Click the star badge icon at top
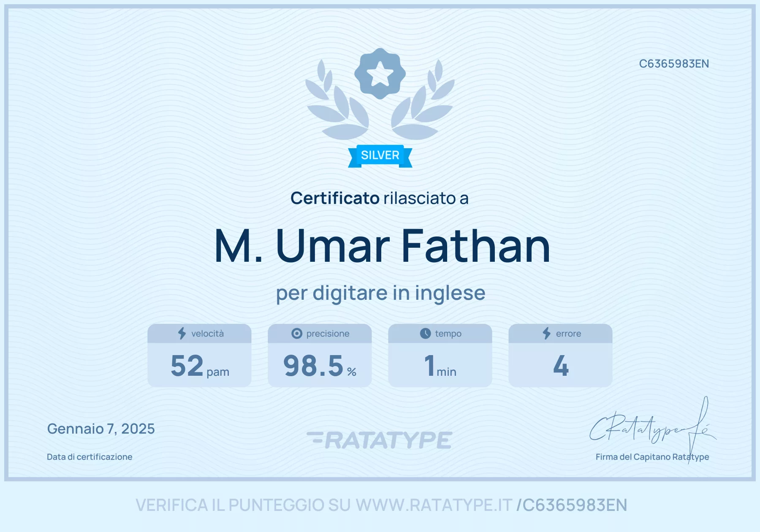This screenshot has width=760, height=532. click(x=380, y=73)
